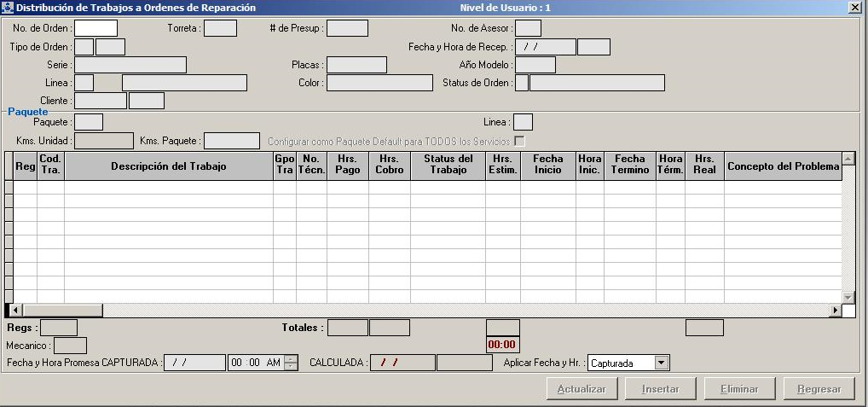Screen dimensions: 868x407
Task: Click the No. de Orden input field
Action: click(x=95, y=28)
